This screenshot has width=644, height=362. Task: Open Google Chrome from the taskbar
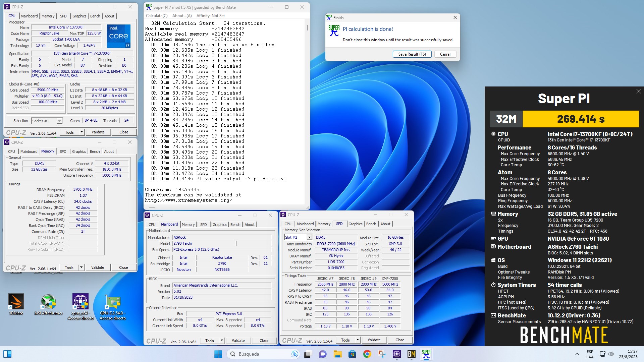(367, 354)
